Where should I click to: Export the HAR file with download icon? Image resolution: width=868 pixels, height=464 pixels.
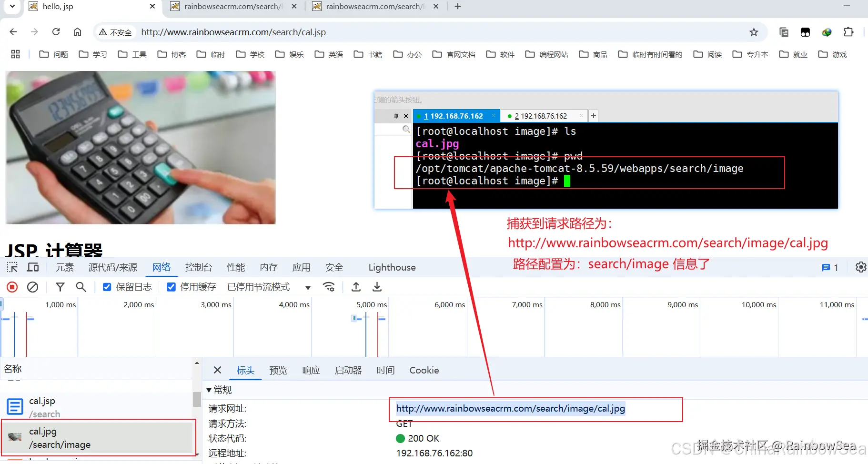pyautogui.click(x=377, y=287)
